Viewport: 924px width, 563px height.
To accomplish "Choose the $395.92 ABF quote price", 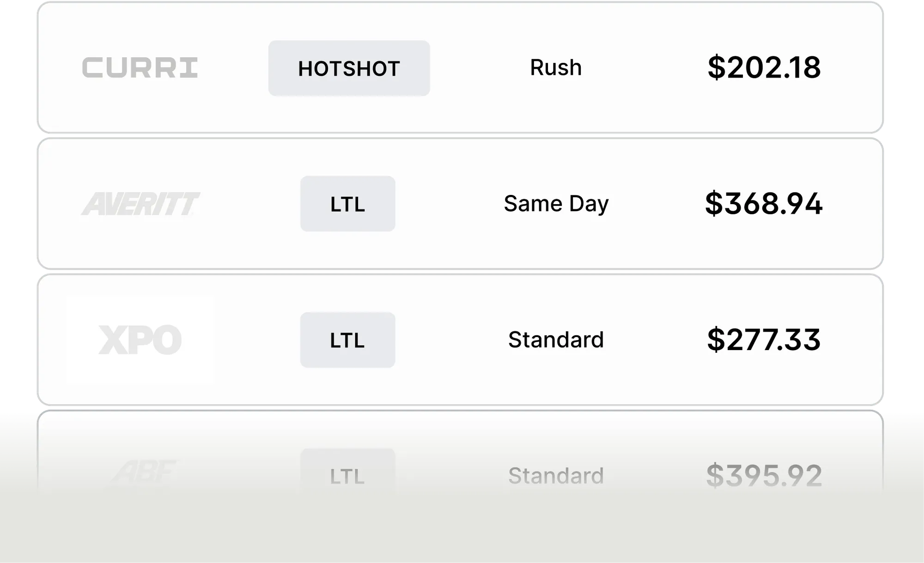I will [x=764, y=476].
